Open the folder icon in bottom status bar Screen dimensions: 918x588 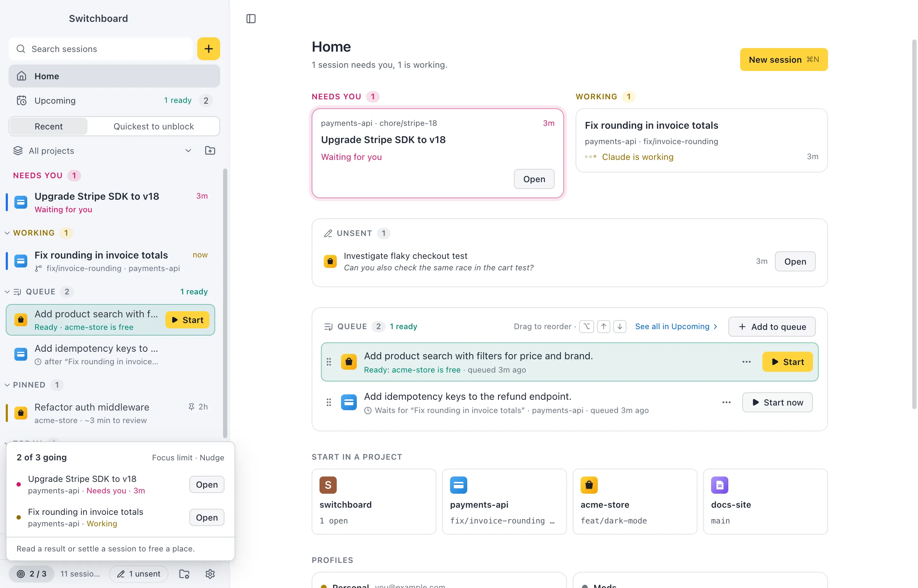[x=184, y=574]
